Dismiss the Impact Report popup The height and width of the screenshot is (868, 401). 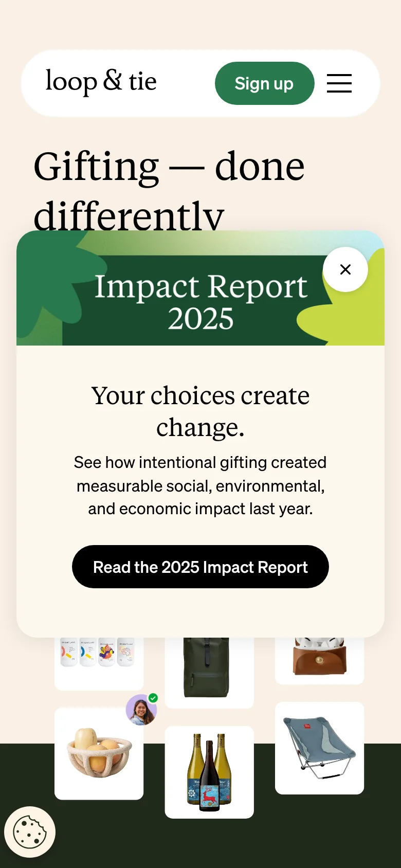point(345,269)
